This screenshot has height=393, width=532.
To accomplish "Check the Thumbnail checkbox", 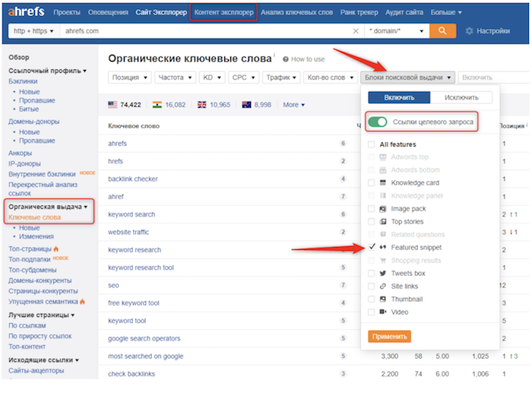I will coord(372,299).
